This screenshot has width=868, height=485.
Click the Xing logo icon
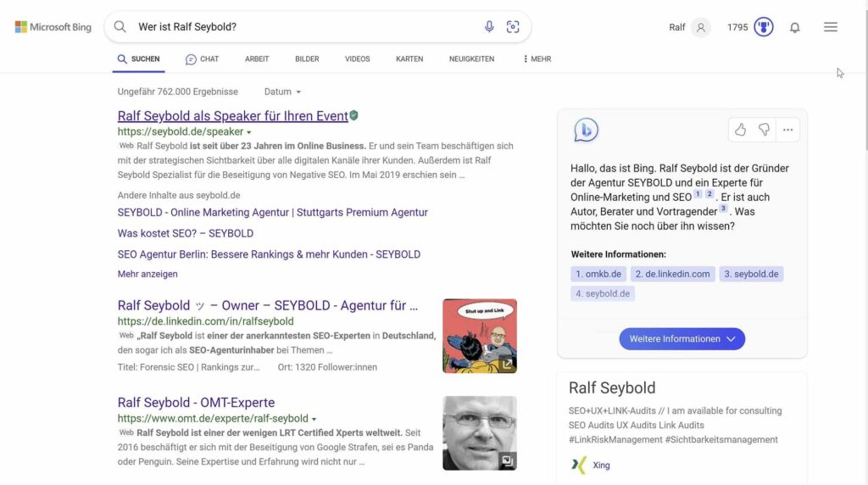click(578, 465)
